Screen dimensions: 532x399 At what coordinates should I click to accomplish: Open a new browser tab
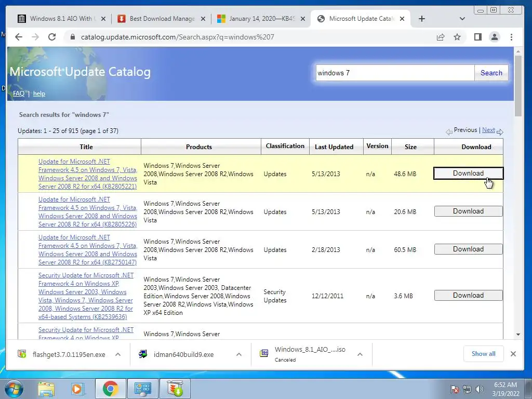click(x=422, y=19)
